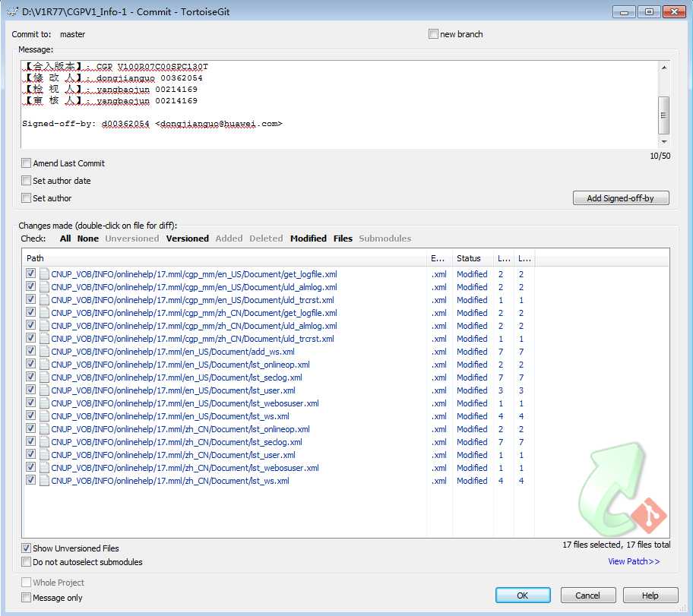The image size is (693, 616).
Task: Click file icon of en_US uld_almlog.xml
Action: (x=44, y=287)
